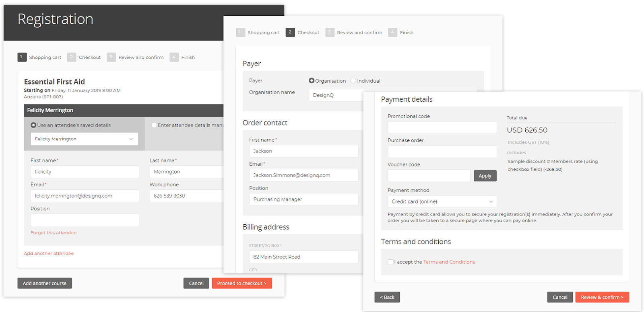Choose Individual as payer type
This screenshot has height=312, width=644.
pyautogui.click(x=353, y=80)
